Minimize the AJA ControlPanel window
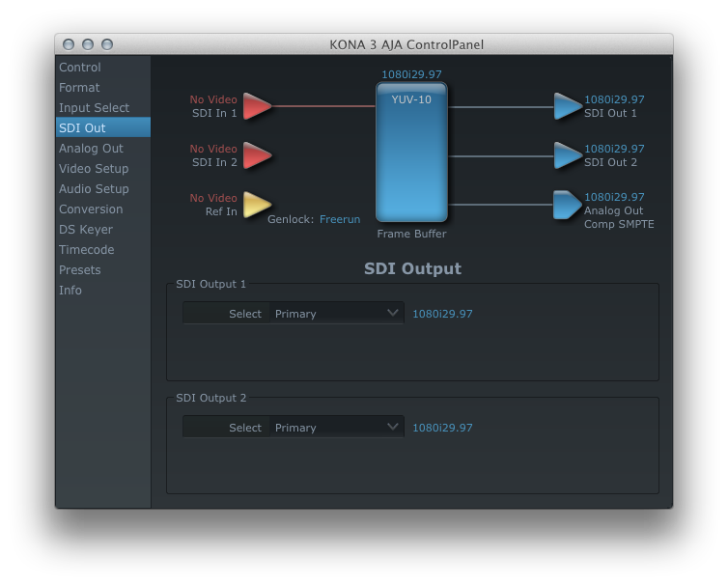 tap(88, 44)
